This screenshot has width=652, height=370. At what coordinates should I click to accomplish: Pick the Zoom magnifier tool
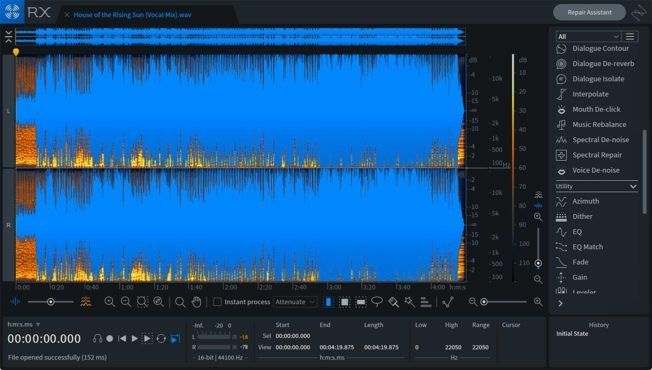point(180,302)
